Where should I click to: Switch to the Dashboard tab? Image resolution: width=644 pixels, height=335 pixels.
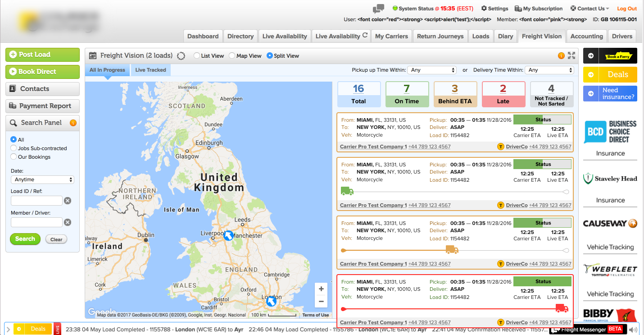[203, 36]
